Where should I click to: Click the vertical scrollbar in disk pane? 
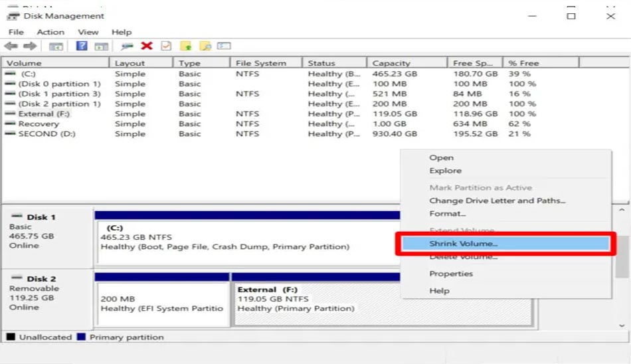coord(622,266)
